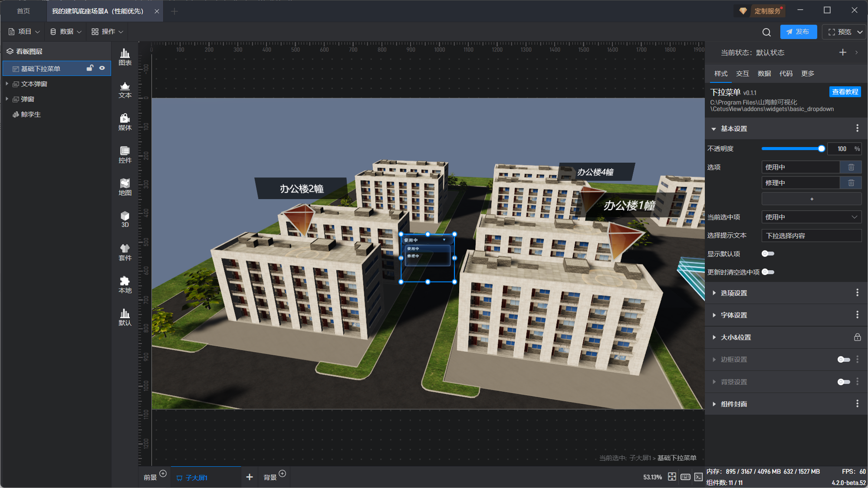Click the 发布 publish button
The height and width of the screenshot is (488, 868).
click(798, 32)
